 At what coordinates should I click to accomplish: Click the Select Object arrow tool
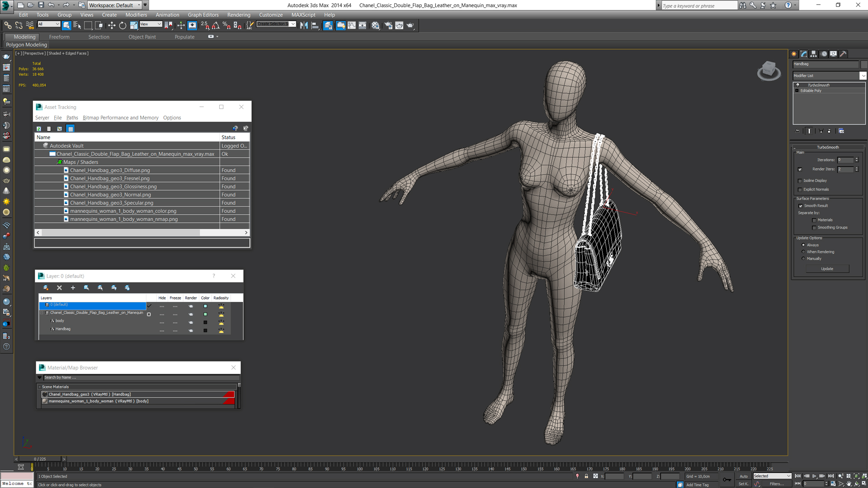point(66,25)
